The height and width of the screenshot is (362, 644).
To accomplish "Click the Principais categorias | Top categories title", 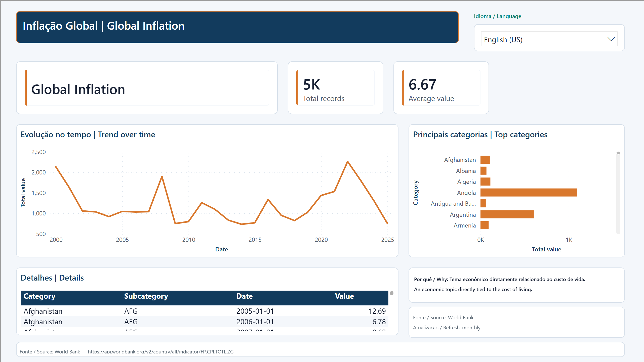I will (x=480, y=135).
